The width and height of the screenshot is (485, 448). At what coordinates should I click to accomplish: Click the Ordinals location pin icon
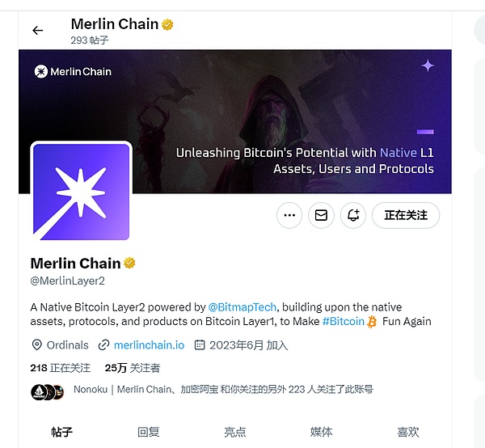coord(36,344)
